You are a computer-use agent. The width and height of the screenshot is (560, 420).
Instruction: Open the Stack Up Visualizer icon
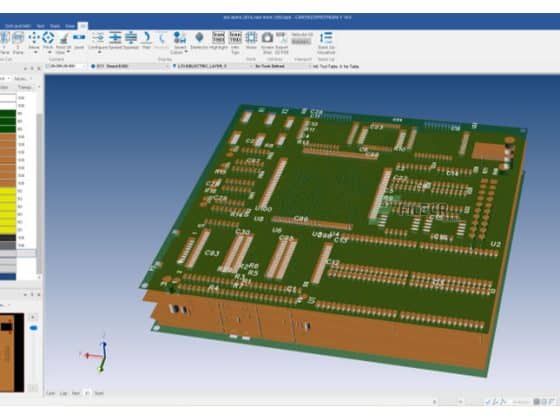tap(326, 38)
